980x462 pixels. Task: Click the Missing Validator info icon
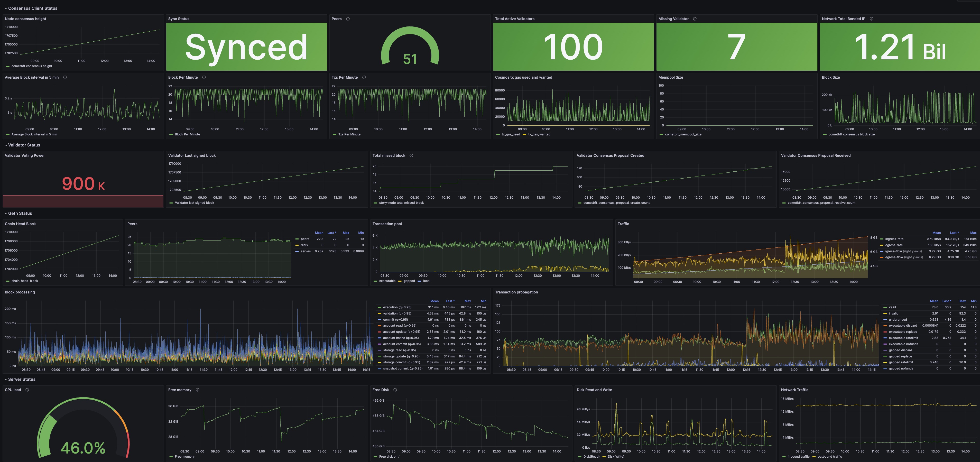click(695, 19)
